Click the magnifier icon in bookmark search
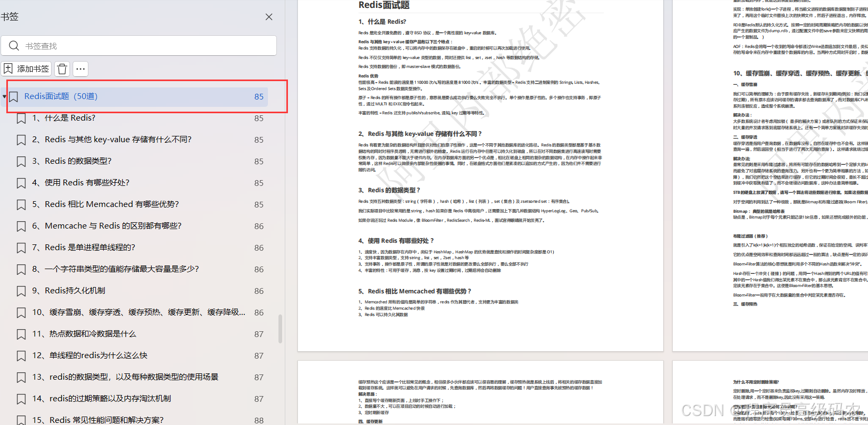Screen dimensions: 868x425 tap(14, 46)
